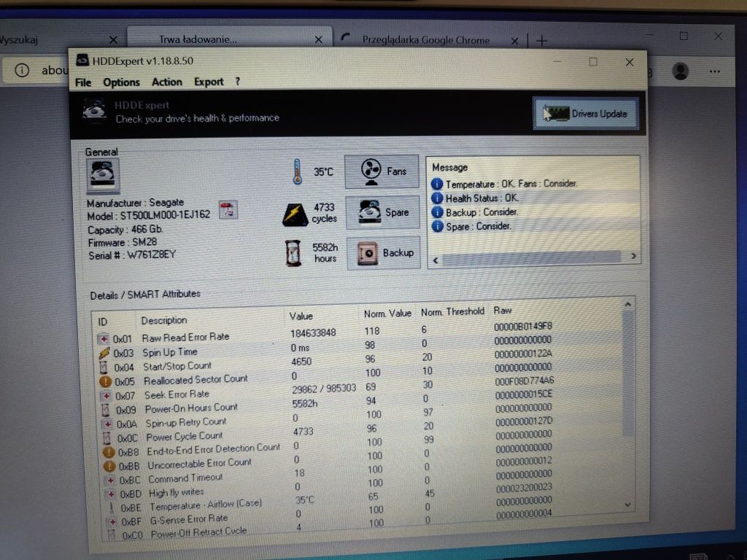This screenshot has width=747, height=560.
Task: Click the raw value 000F08D774A6
Action: (524, 381)
